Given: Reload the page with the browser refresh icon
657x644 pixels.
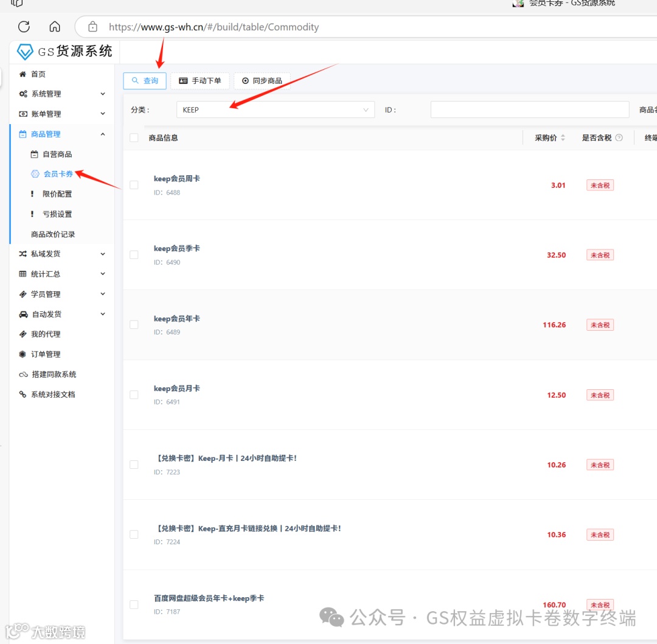Looking at the screenshot, I should coord(24,27).
